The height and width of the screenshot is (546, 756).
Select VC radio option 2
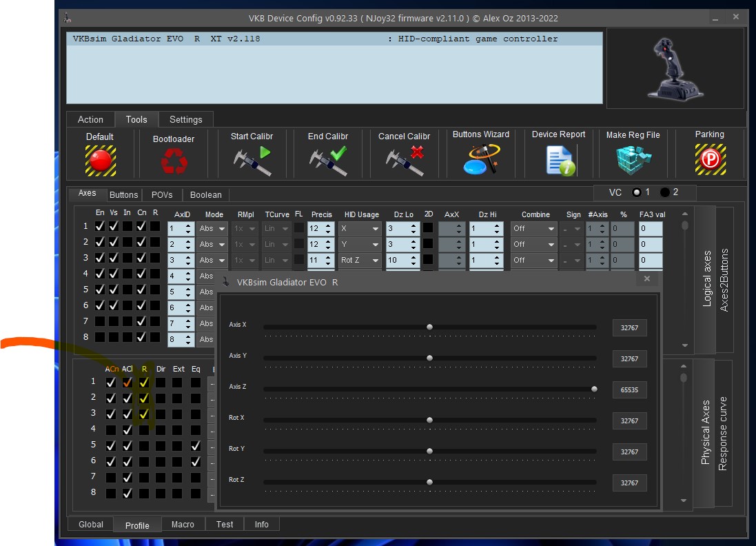pos(665,192)
